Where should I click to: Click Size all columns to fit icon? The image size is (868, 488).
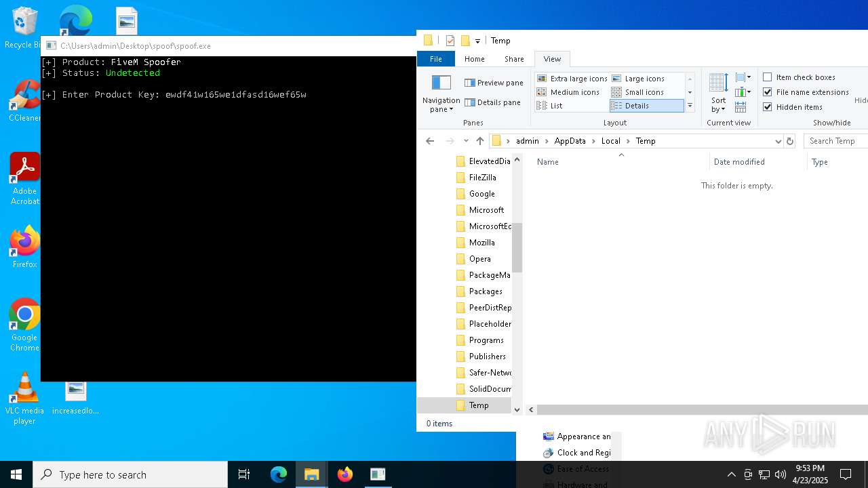coord(741,107)
